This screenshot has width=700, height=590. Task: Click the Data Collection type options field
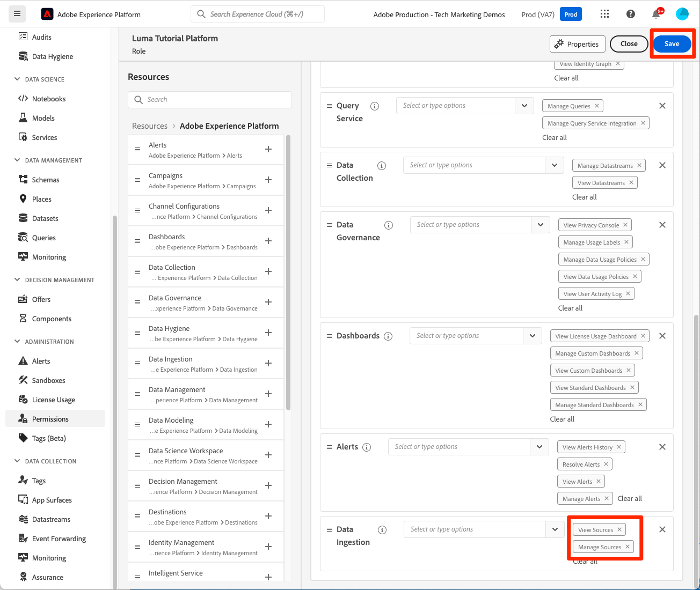(475, 165)
